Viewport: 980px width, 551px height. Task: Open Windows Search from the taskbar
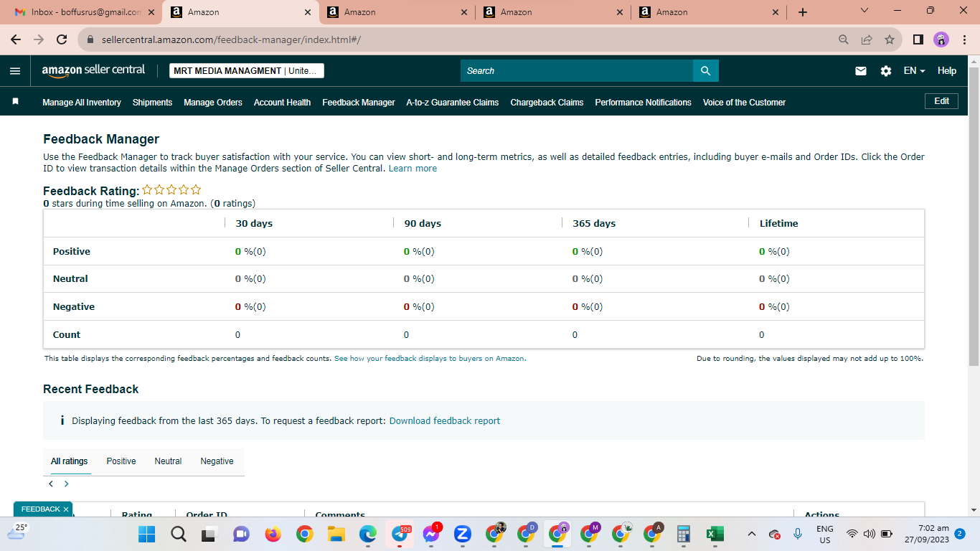tap(179, 534)
